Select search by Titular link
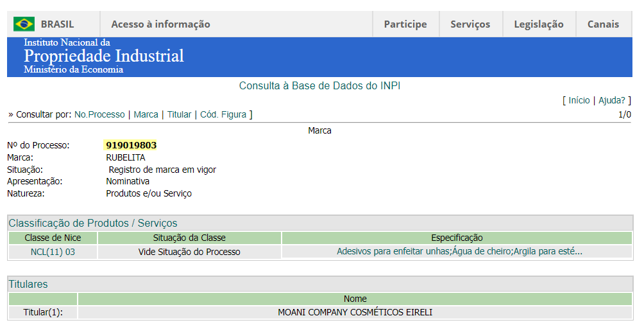644x334 pixels. click(179, 114)
